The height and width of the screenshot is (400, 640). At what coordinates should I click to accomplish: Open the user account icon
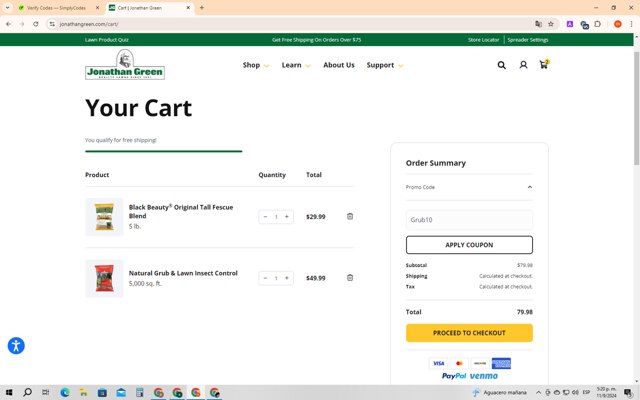(523, 65)
